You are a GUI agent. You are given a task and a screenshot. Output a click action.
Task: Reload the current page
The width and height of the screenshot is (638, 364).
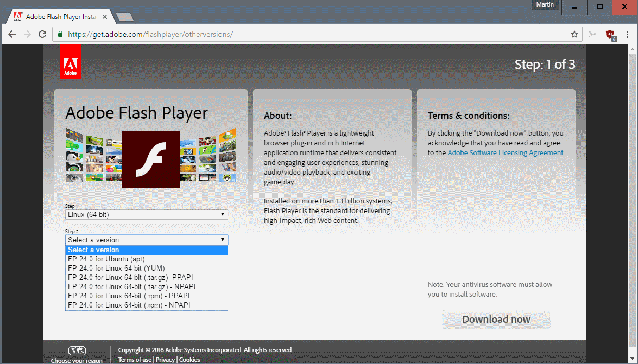[42, 34]
